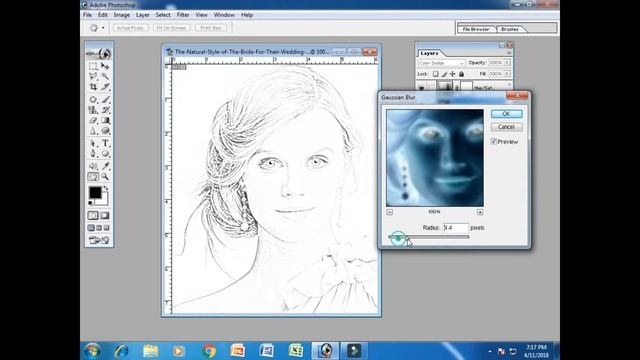The image size is (640, 360).
Task: Open the Opacity slider arrow
Action: [x=507, y=62]
